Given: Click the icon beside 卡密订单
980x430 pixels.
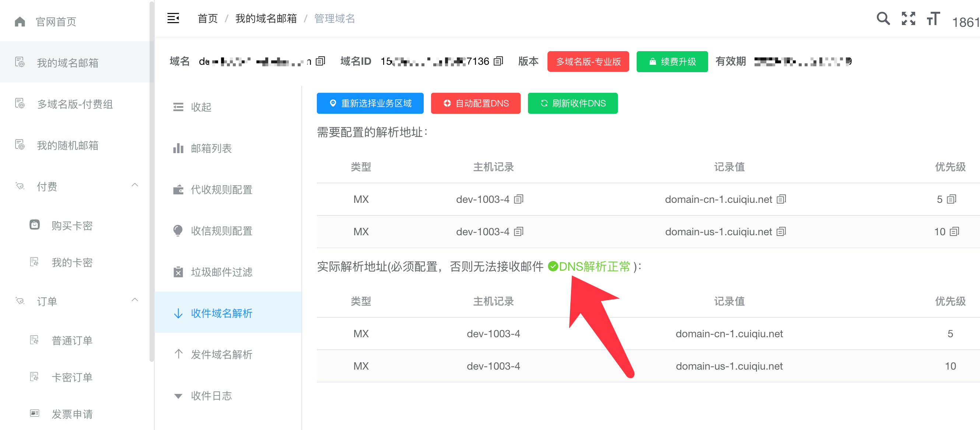Looking at the screenshot, I should [x=35, y=377].
